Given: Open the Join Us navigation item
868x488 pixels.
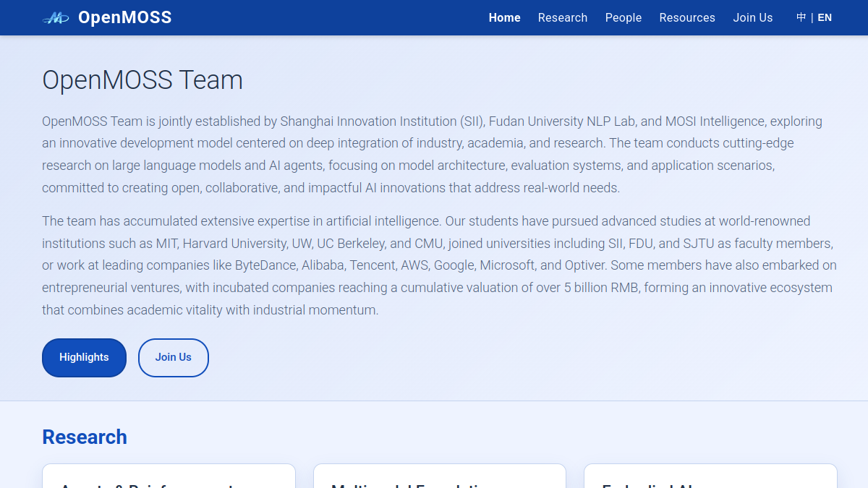Looking at the screenshot, I should [x=753, y=17].
